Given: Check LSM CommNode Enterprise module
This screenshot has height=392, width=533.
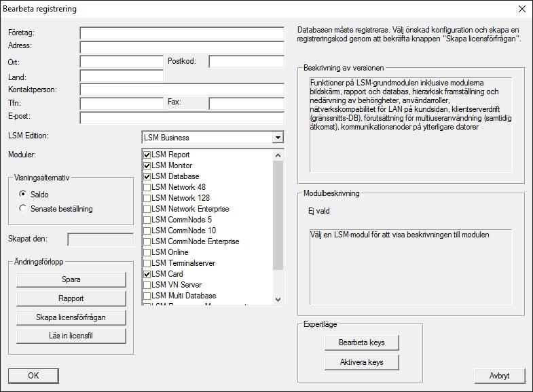Looking at the screenshot, I should coord(147,241).
